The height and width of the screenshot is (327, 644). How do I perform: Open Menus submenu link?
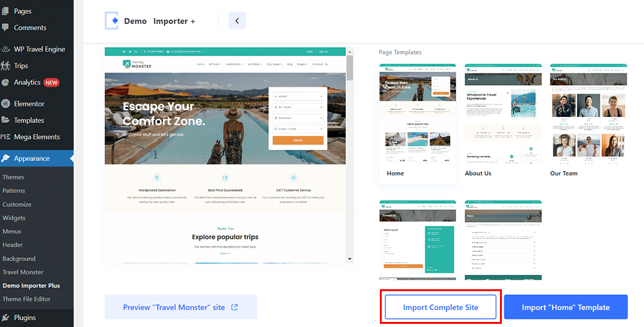click(12, 231)
